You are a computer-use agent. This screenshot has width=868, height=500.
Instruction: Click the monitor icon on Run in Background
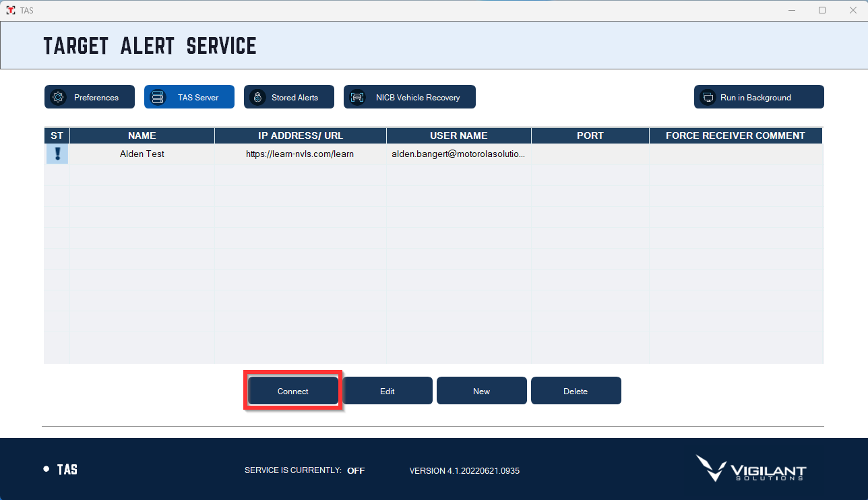tap(708, 97)
